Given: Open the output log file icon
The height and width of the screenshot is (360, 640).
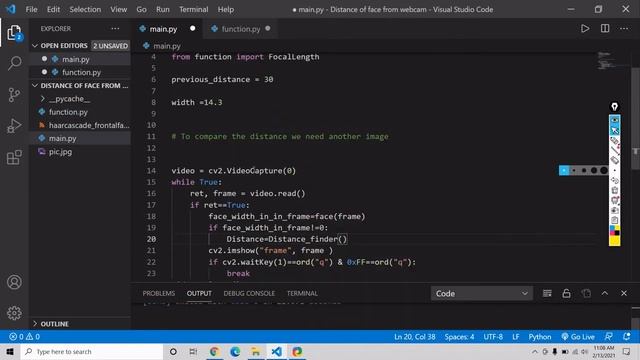Looking at the screenshot, I should (586, 293).
